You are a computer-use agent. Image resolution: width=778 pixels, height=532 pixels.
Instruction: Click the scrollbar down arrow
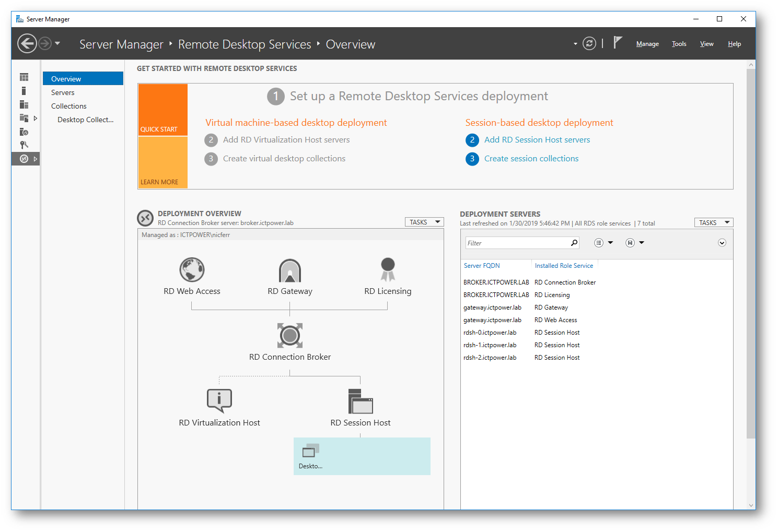click(751, 505)
